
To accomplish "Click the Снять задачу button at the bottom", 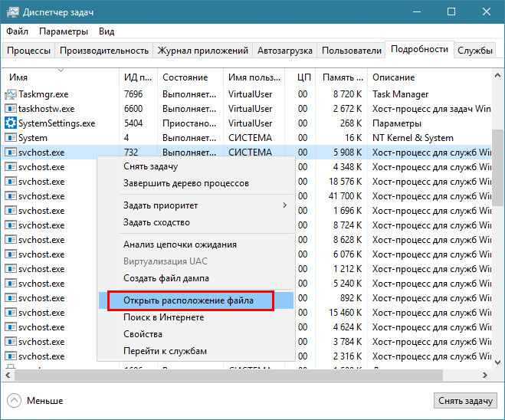I will tap(465, 401).
